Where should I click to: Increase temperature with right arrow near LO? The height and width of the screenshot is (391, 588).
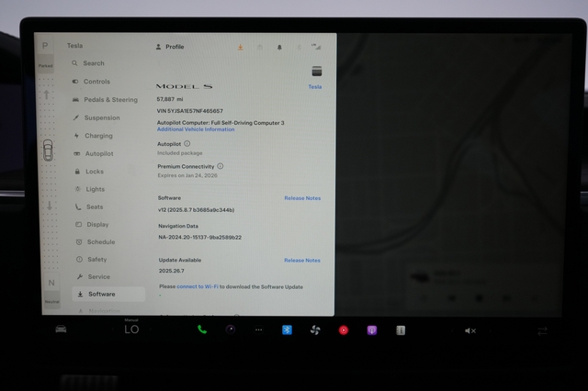(x=151, y=330)
